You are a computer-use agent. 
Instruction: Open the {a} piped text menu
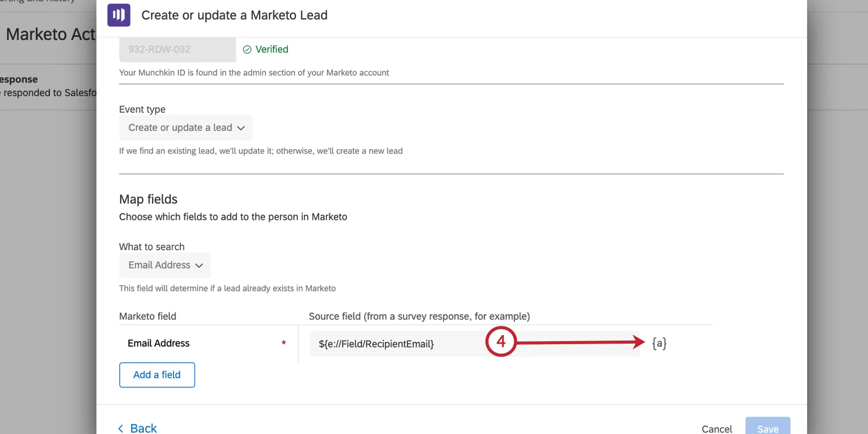659,343
